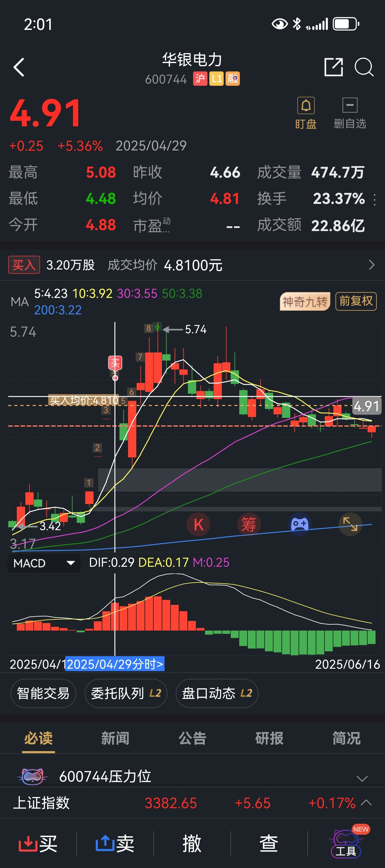This screenshot has width=385, height=868.
Task: Switch to the 研报 tab
Action: [x=269, y=738]
